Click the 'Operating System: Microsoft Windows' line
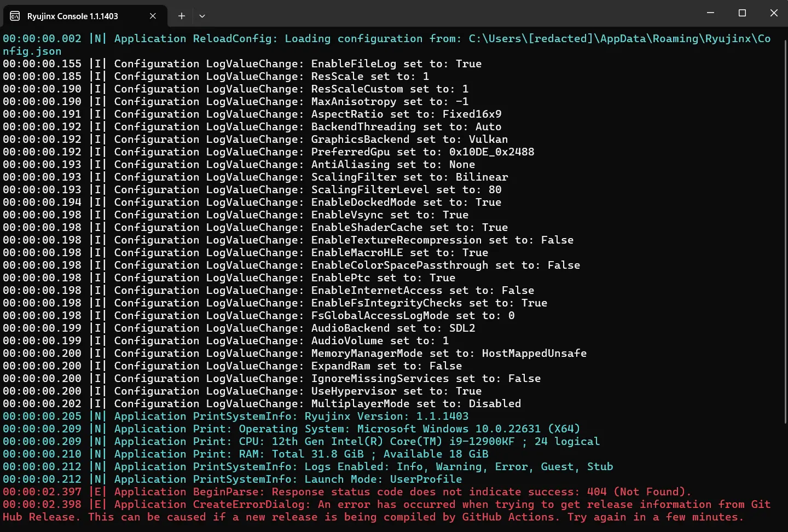Screen dimensions: 788x532 point(292,429)
